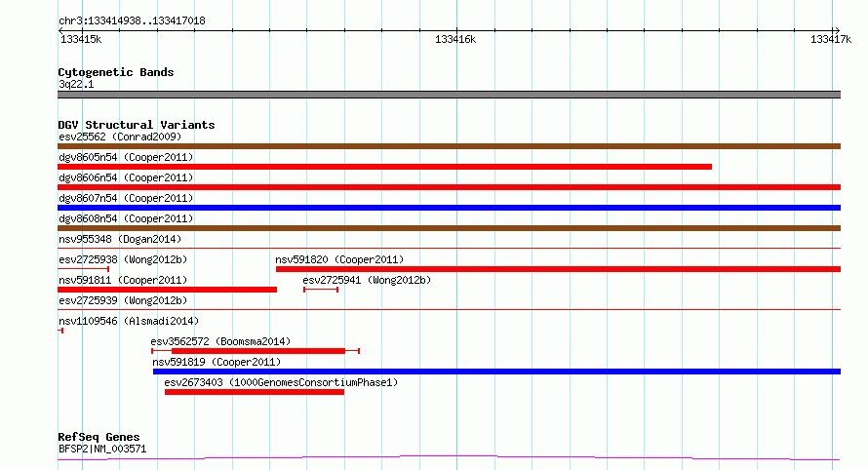
Task: Click the esv25562 (Conrad2009) label
Action: tap(120, 137)
